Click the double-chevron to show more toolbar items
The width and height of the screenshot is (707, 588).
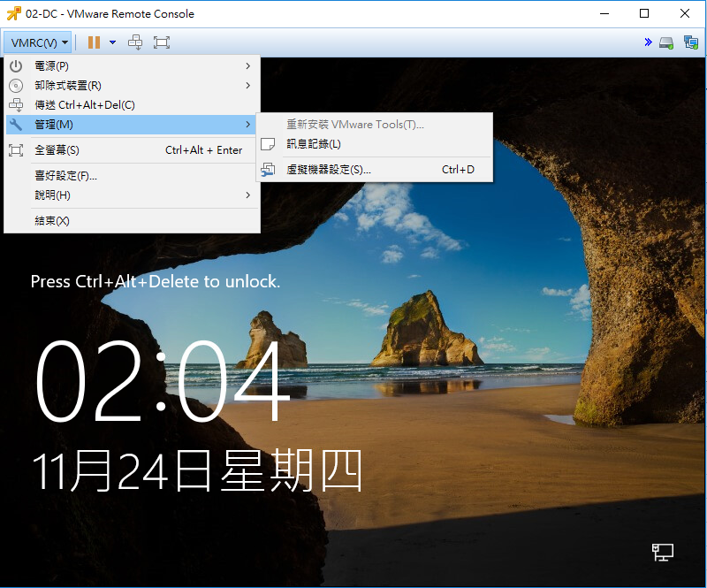pos(648,42)
